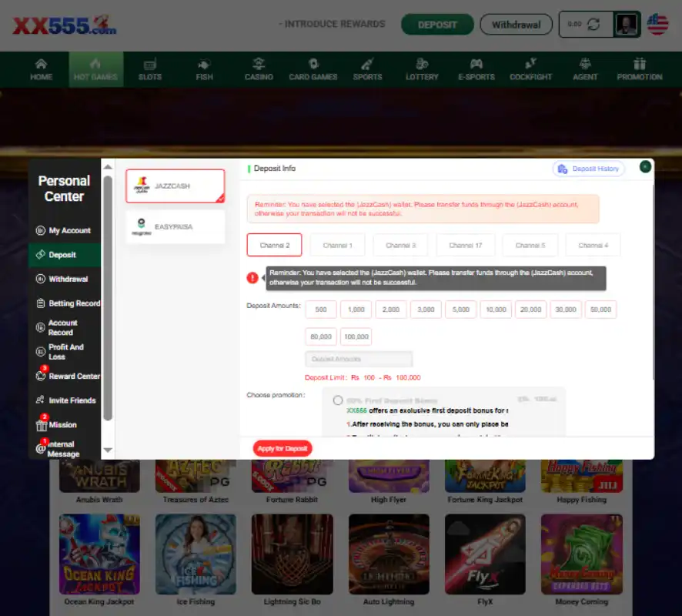Choose 3,000 deposit amount
This screenshot has height=616, width=682.
point(426,310)
